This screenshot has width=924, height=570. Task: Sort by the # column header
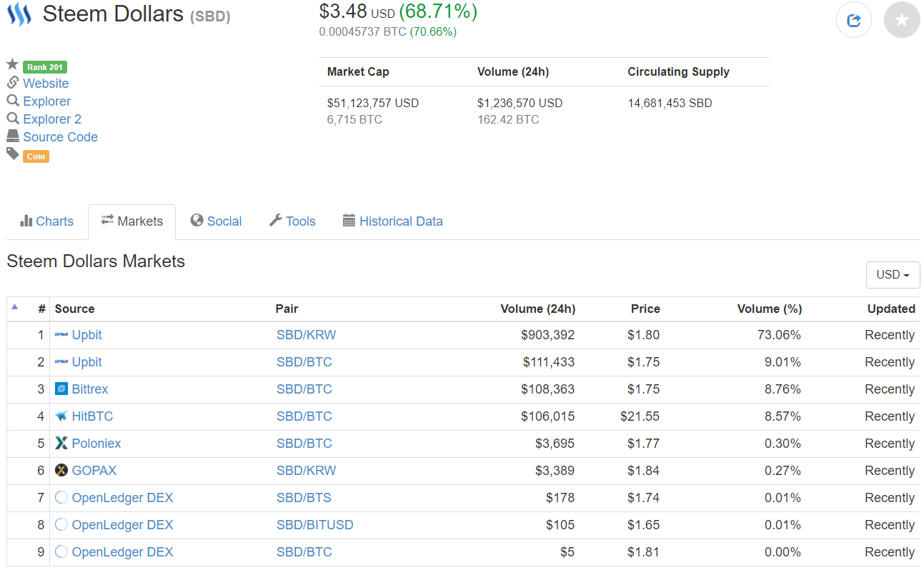coord(41,309)
